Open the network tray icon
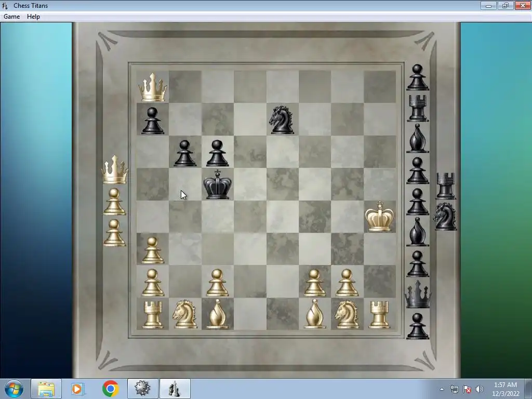 (x=454, y=389)
